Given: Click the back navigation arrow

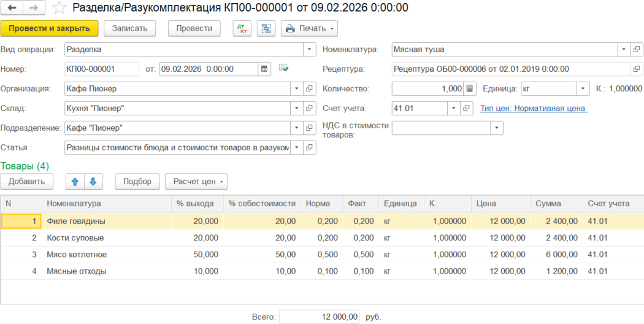Looking at the screenshot, I should (x=13, y=7).
